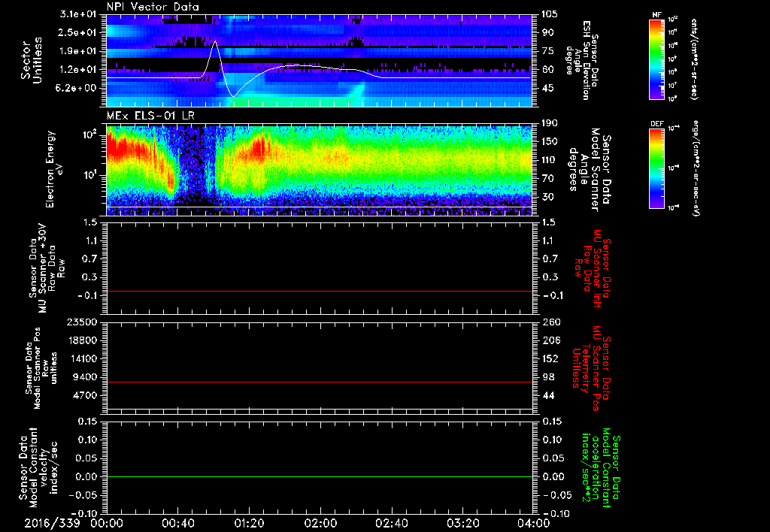Click the "ergs/(cm**2-sr-sec-eV)" units label

696,168
